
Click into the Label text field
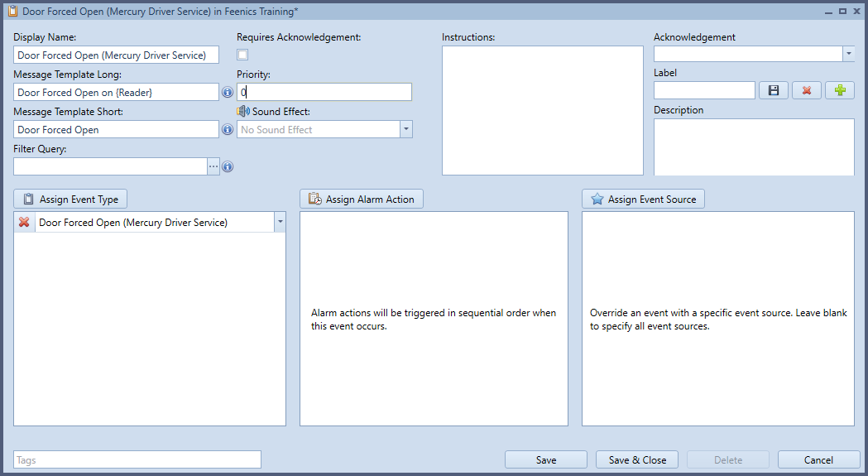pyautogui.click(x=704, y=90)
